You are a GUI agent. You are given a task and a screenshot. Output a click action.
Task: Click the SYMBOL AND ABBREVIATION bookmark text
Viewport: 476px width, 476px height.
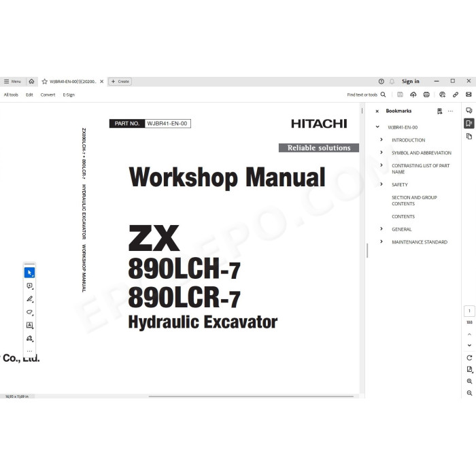click(x=422, y=153)
